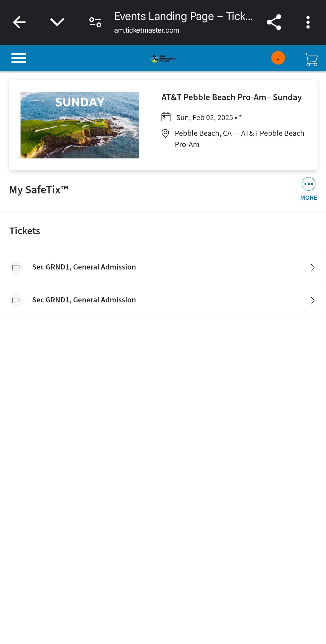Screen dimensions: 326x644
Task: Tap the AT&T Pebble Beach Pro-Am logo
Action: 163,59
